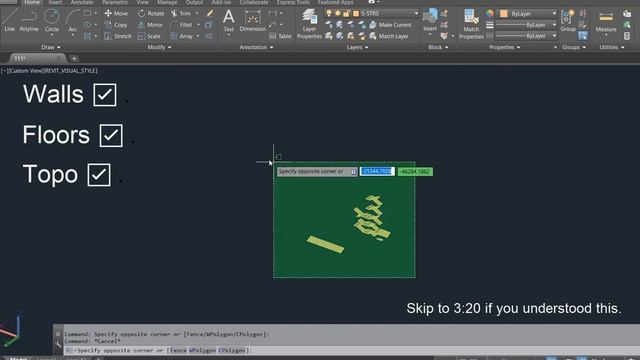Screen dimensions: 640x360
Task: Select the Arc tool
Action: click(x=72, y=21)
